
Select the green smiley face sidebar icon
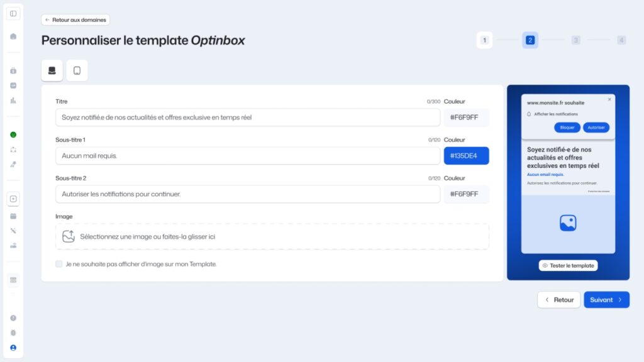(13, 134)
